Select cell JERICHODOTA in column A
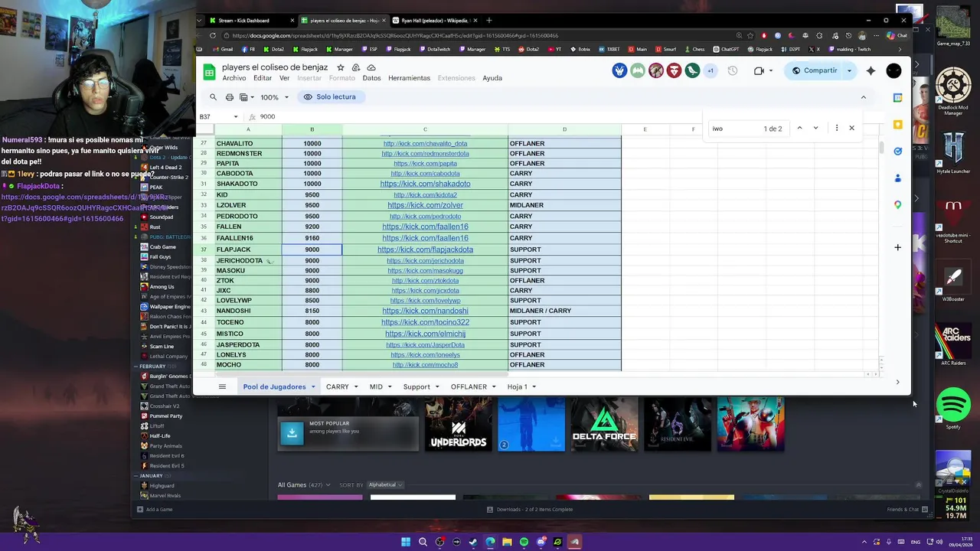The height and width of the screenshot is (551, 980). point(248,260)
